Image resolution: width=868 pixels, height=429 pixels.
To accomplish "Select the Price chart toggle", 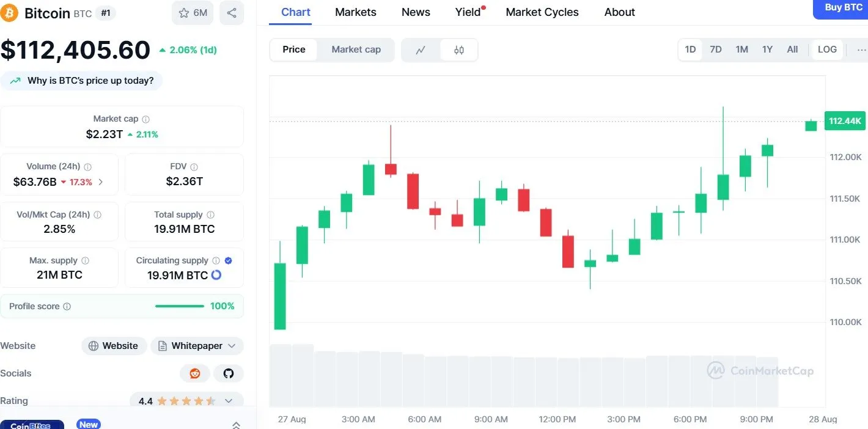I will point(294,50).
